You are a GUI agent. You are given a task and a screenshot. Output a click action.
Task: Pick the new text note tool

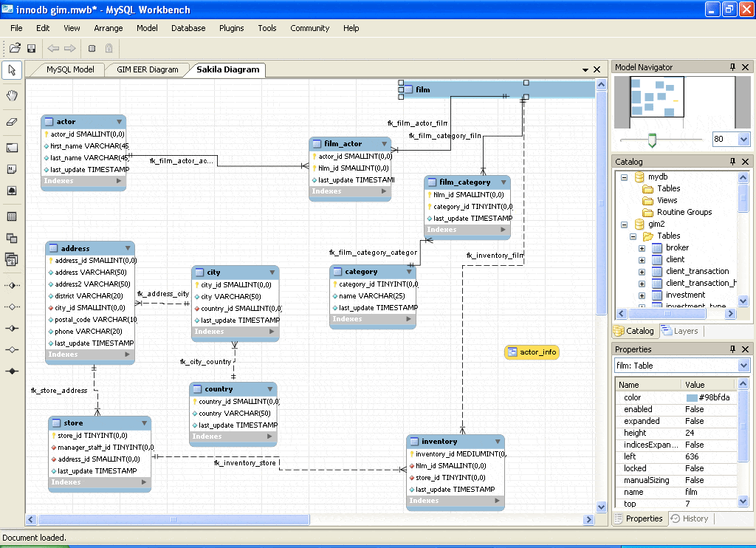pyautogui.click(x=12, y=169)
